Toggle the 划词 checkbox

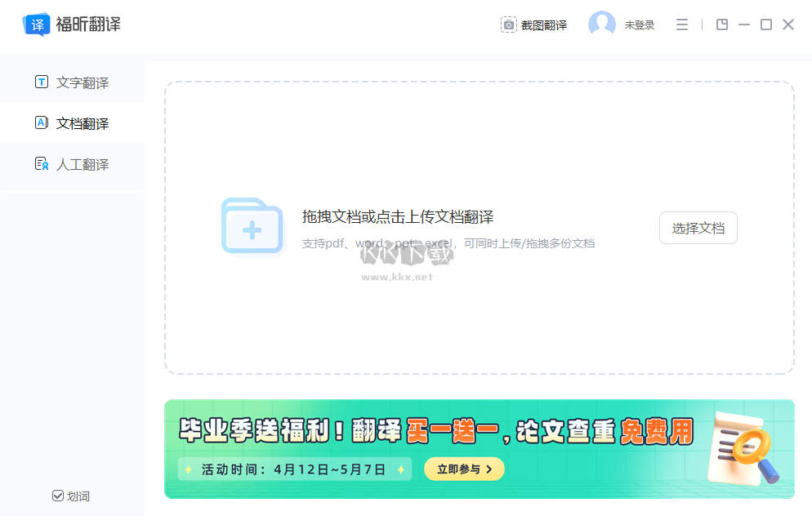click(x=57, y=496)
